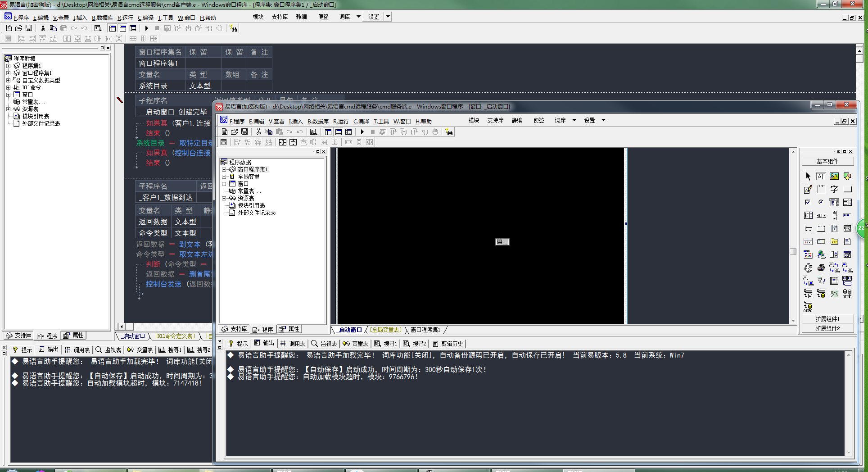Click binoculars icon in client window toolbar
The image size is (868, 472).
[233, 28]
